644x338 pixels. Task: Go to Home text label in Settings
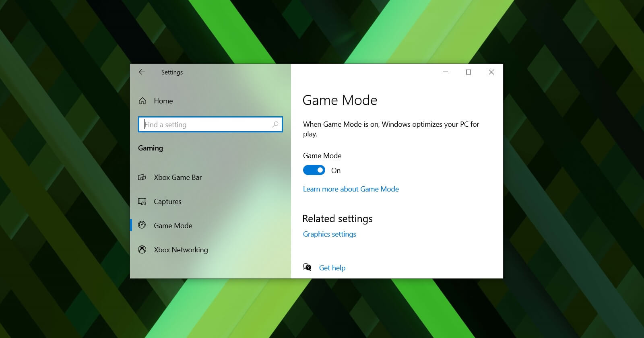point(163,101)
